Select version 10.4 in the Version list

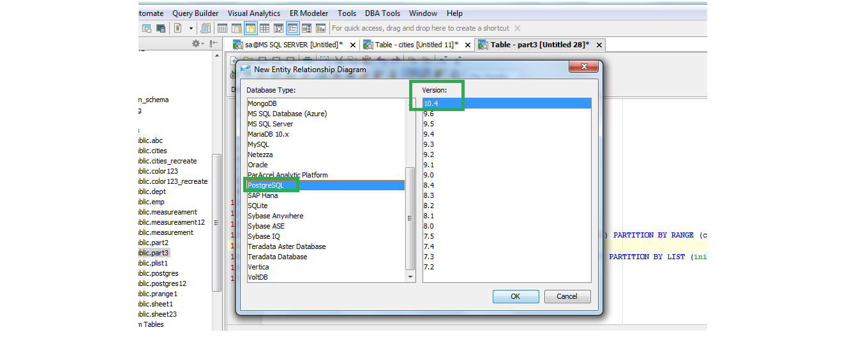[507, 103]
